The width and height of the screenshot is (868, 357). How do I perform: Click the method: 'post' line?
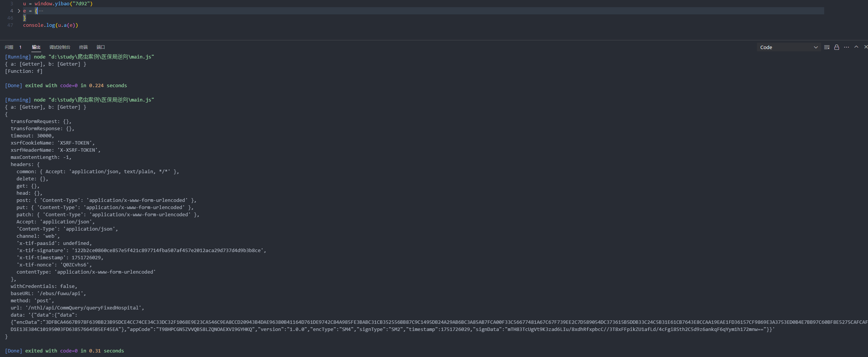32,301
